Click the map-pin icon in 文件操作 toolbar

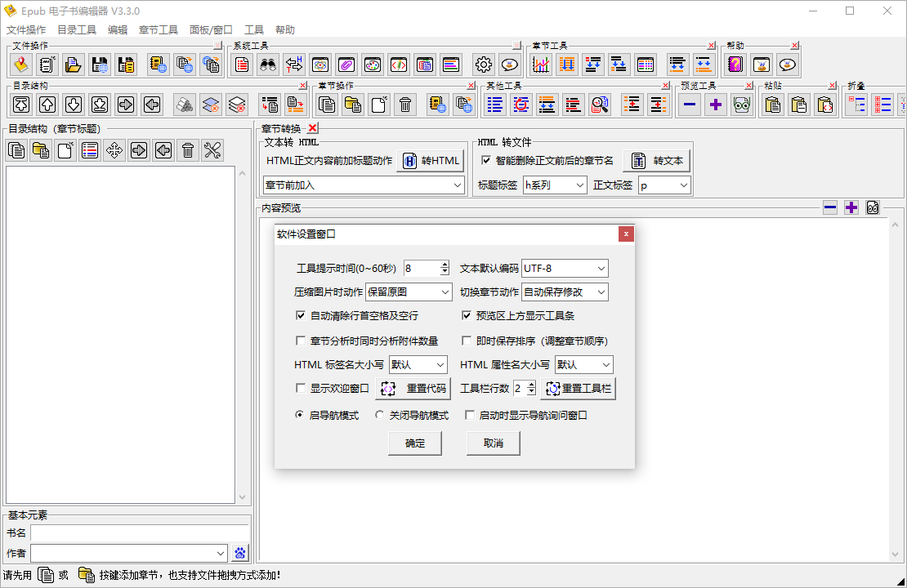point(20,65)
